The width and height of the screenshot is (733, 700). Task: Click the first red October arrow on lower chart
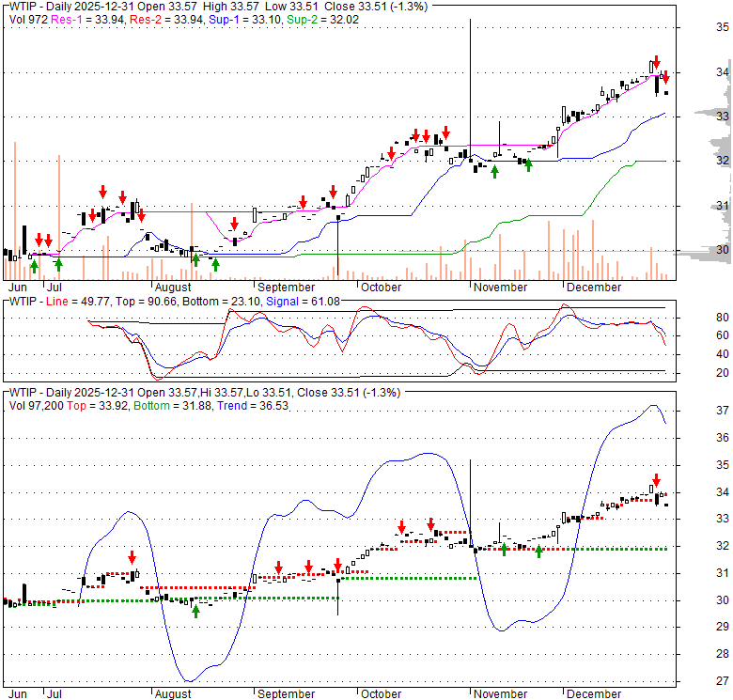[x=401, y=526]
